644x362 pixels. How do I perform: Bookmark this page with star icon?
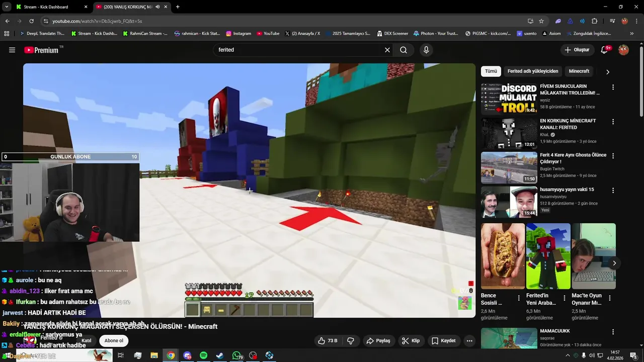541,21
